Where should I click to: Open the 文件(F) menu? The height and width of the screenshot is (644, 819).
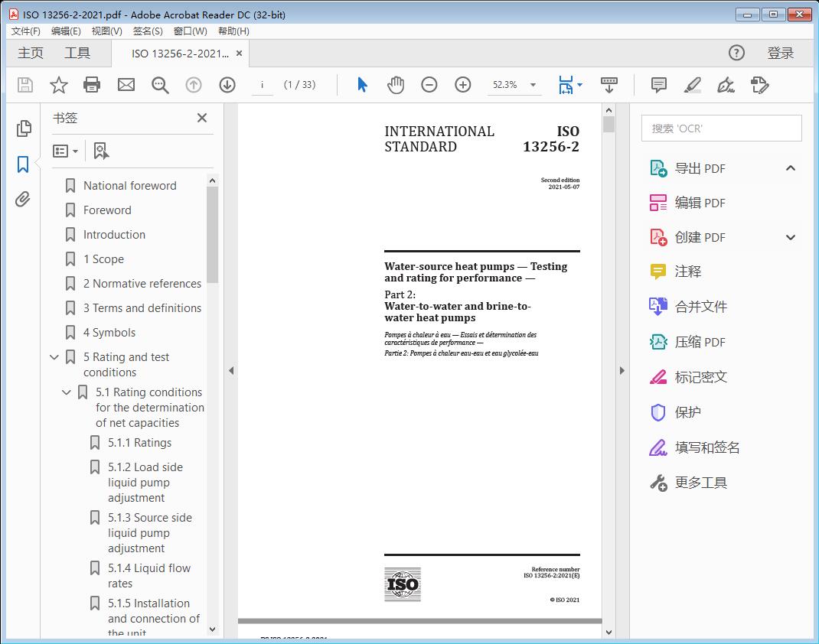[x=26, y=31]
